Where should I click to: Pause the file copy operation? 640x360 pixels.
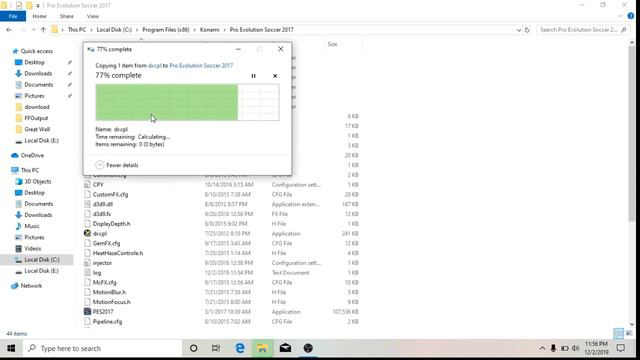click(253, 76)
